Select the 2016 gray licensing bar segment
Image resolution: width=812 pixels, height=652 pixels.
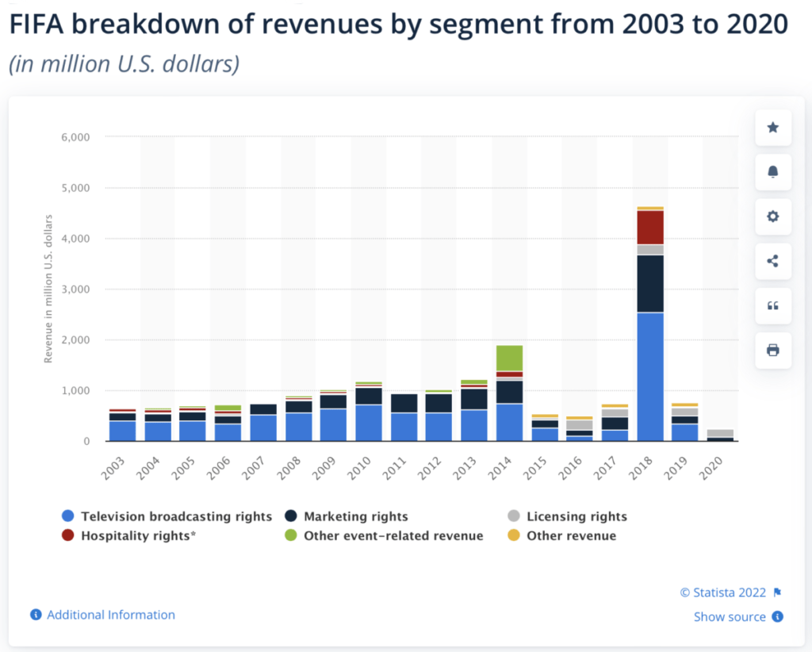pyautogui.click(x=580, y=425)
